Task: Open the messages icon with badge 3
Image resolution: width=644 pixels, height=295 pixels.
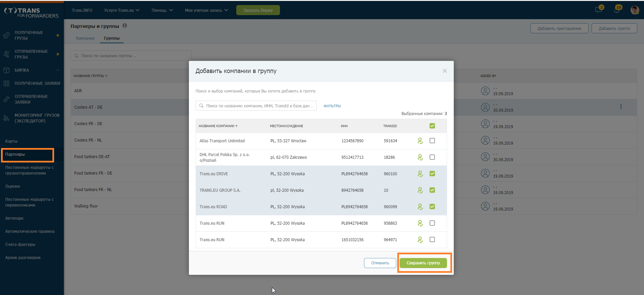Action: coord(599,9)
